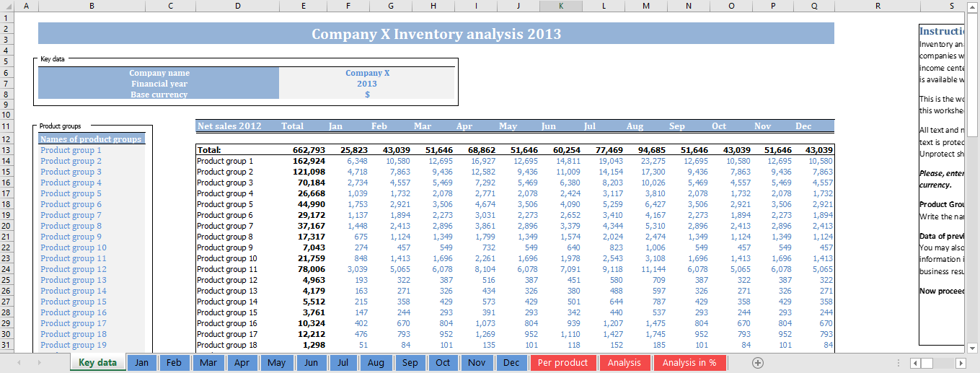
Task: Open the Jul sheet tab
Action: tap(343, 363)
